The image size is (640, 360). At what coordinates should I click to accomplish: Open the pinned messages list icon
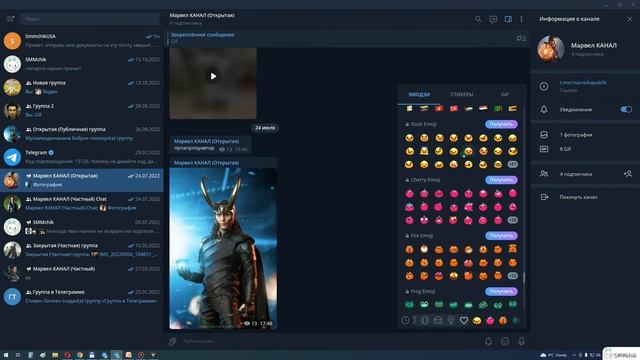coord(521,38)
